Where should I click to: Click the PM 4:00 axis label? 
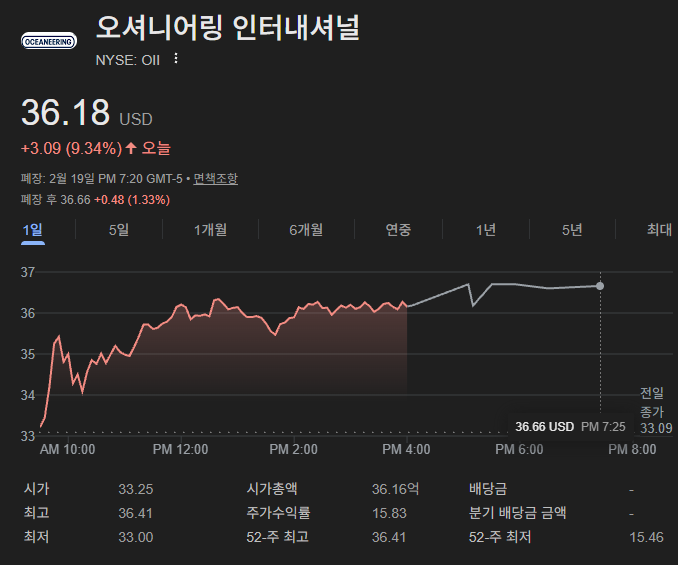point(406,450)
